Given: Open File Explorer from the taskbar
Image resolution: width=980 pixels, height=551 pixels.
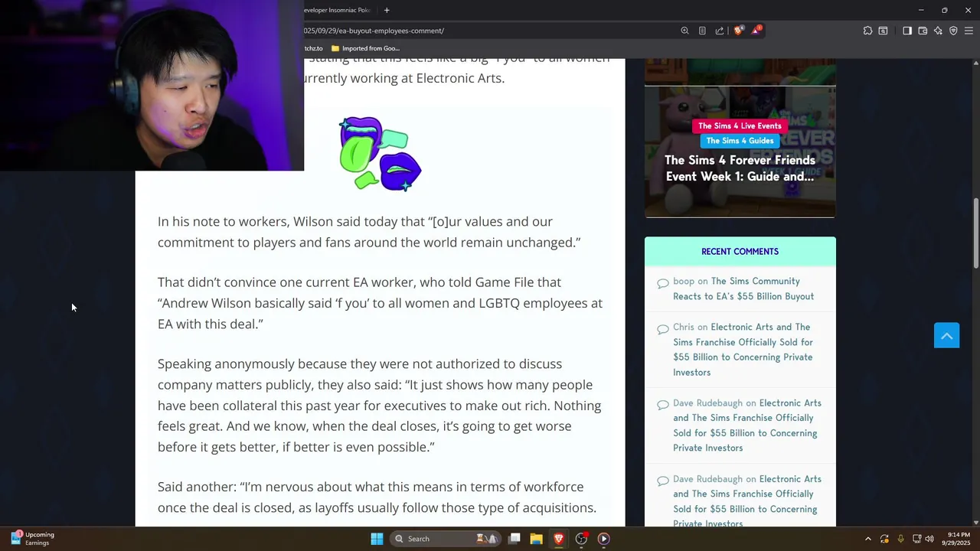Looking at the screenshot, I should (x=536, y=539).
